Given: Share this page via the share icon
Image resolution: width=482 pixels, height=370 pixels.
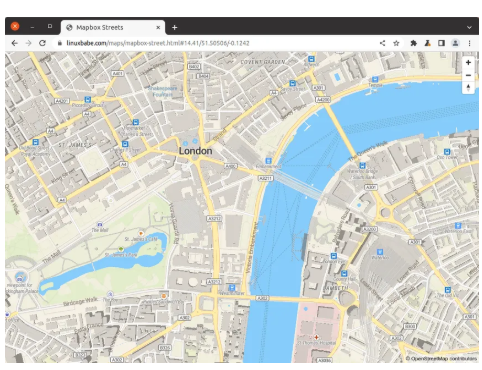Looking at the screenshot, I should pyautogui.click(x=382, y=43).
